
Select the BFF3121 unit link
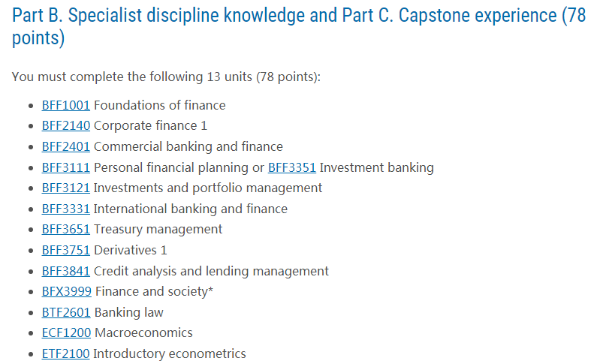pos(65,188)
